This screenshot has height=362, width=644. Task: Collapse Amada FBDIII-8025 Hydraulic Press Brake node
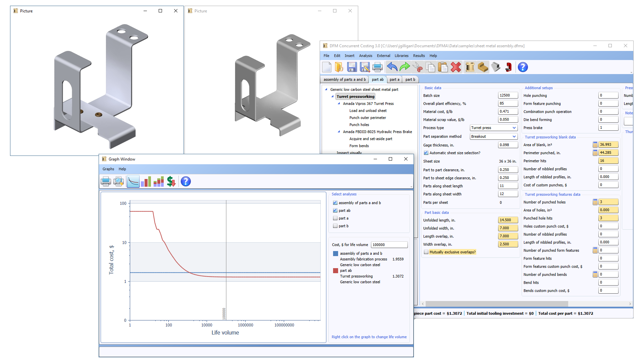(339, 132)
